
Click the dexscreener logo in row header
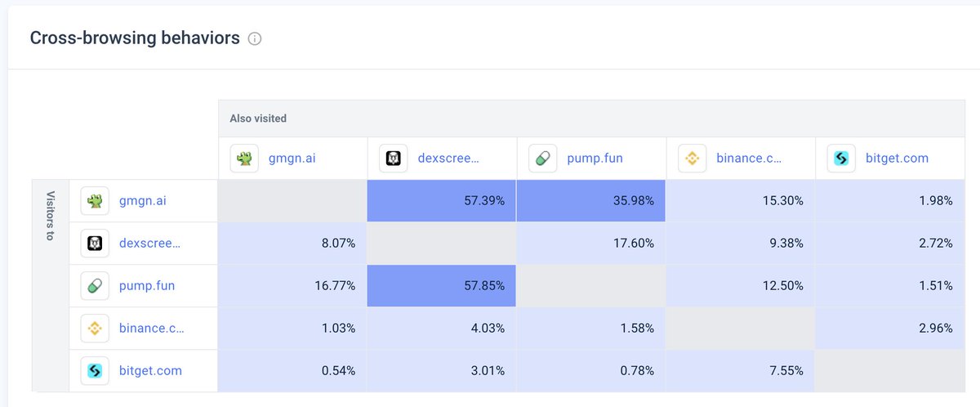click(95, 244)
